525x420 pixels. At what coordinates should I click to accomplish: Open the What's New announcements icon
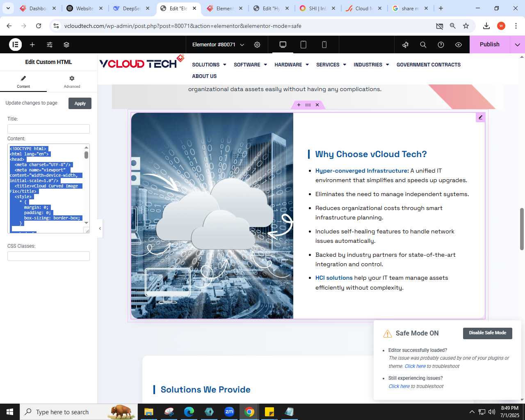click(406, 45)
